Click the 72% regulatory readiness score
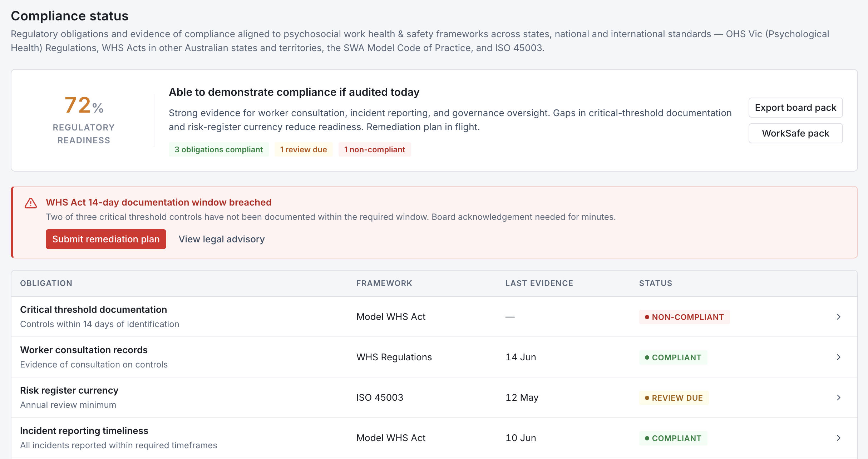The image size is (868, 459). click(x=84, y=105)
